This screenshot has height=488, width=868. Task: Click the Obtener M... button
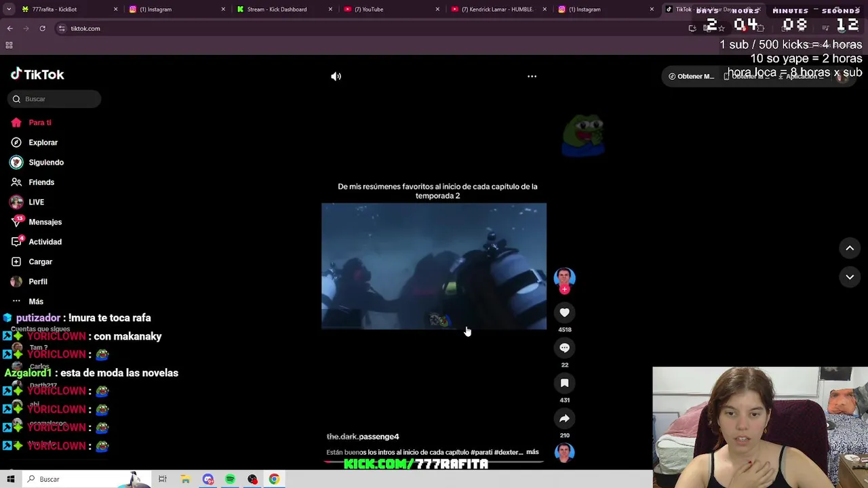[691, 77]
